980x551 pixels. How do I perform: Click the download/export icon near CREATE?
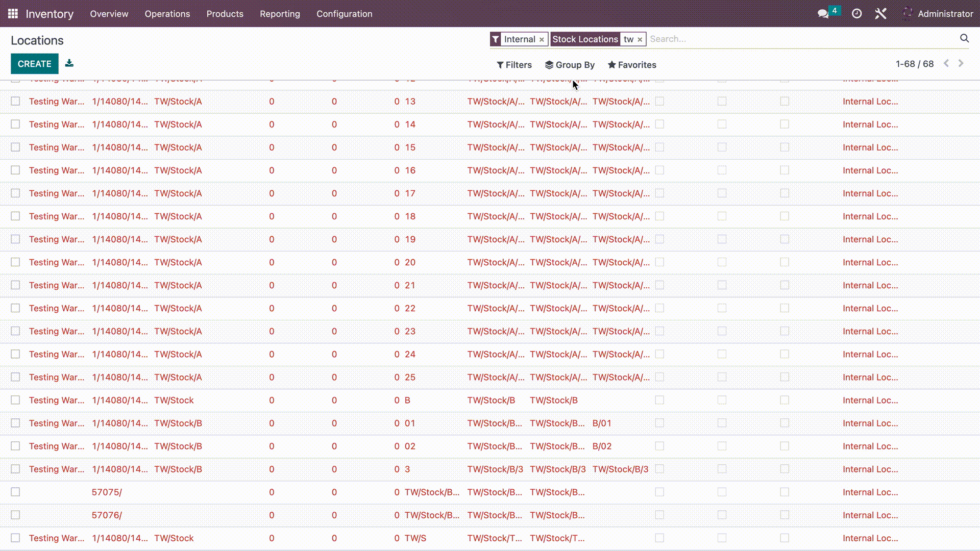(x=69, y=63)
